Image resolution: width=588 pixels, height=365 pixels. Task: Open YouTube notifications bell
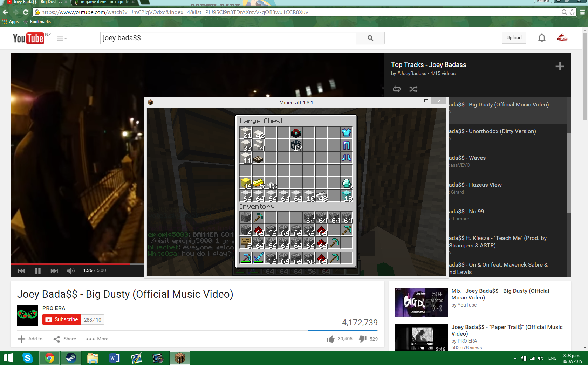pyautogui.click(x=542, y=38)
